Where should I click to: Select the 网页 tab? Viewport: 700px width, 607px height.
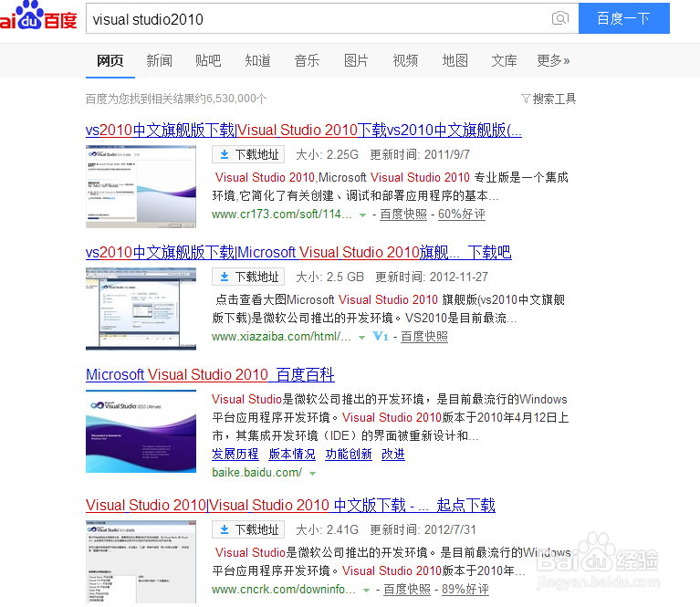[110, 60]
